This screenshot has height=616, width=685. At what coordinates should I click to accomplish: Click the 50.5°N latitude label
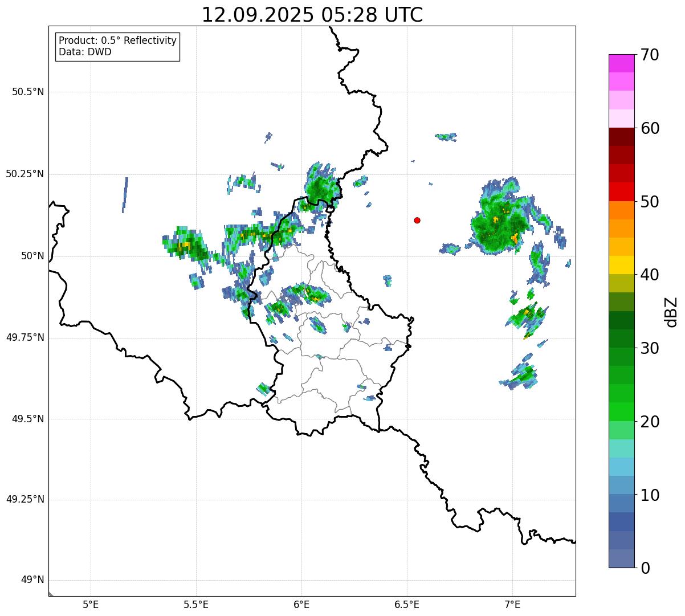click(x=28, y=92)
